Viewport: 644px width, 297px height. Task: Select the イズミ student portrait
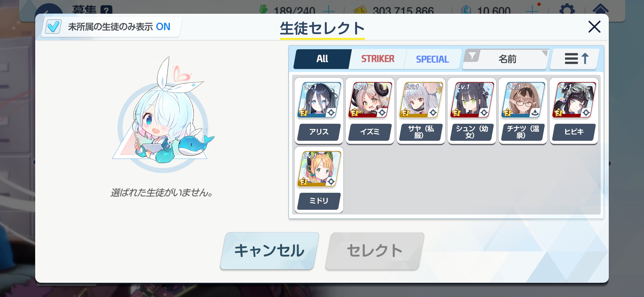click(x=370, y=100)
